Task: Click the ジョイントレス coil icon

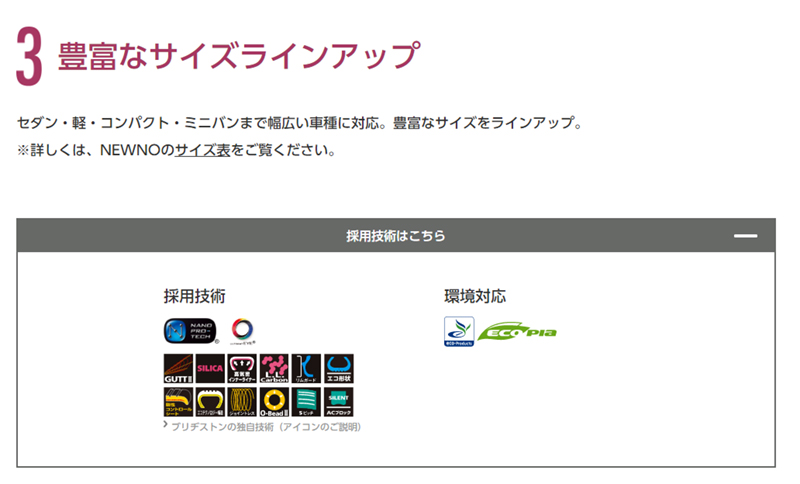Action: pos(242,402)
